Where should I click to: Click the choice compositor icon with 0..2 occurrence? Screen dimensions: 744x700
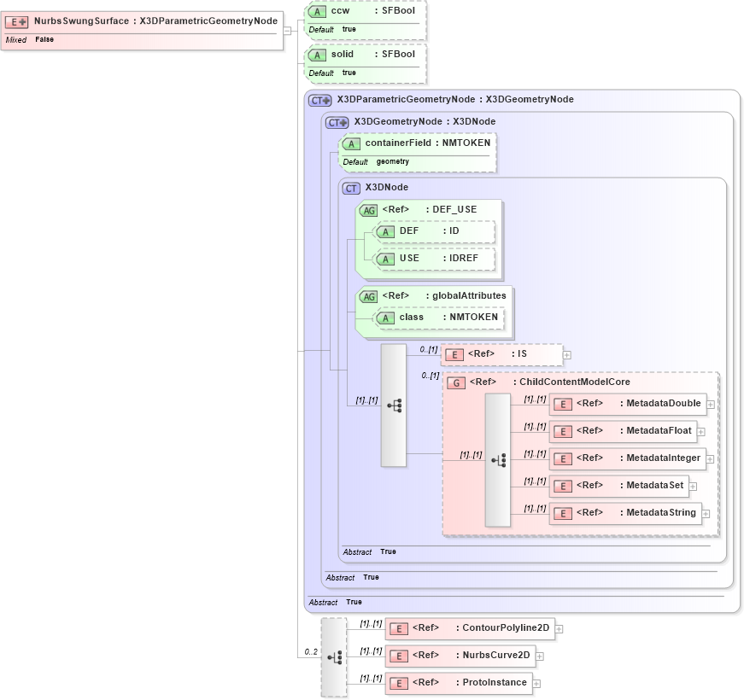pos(334,657)
